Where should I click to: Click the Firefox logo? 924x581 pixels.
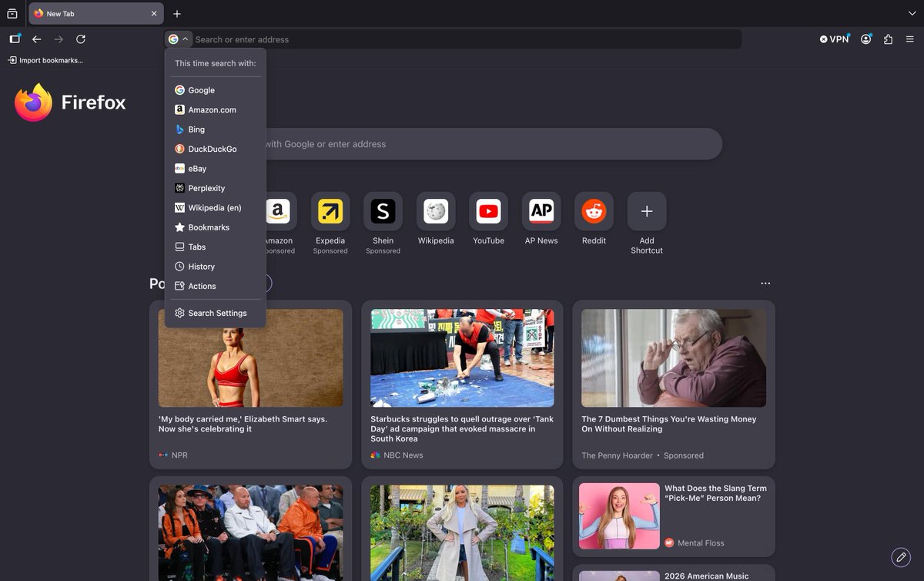69,102
